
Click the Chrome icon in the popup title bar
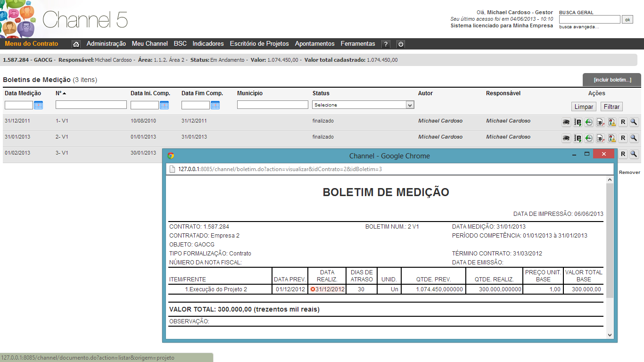point(171,156)
